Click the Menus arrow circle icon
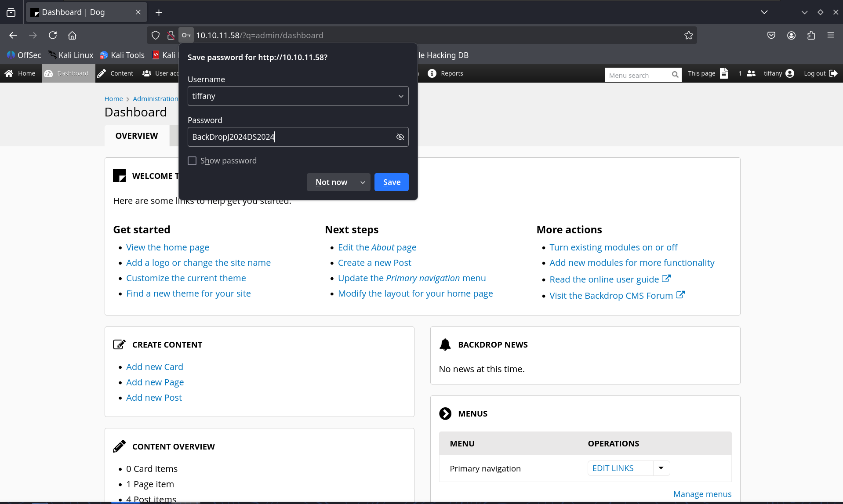The image size is (843, 504). click(445, 413)
